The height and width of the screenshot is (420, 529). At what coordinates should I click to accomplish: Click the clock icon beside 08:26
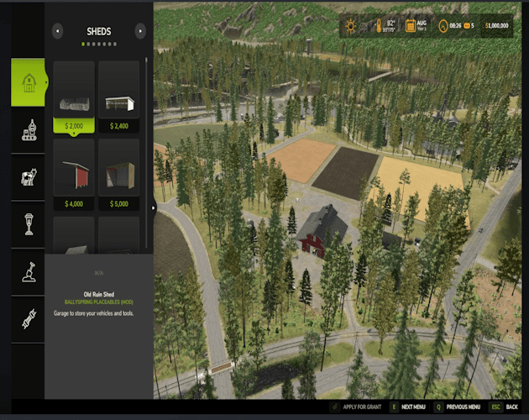[443, 26]
